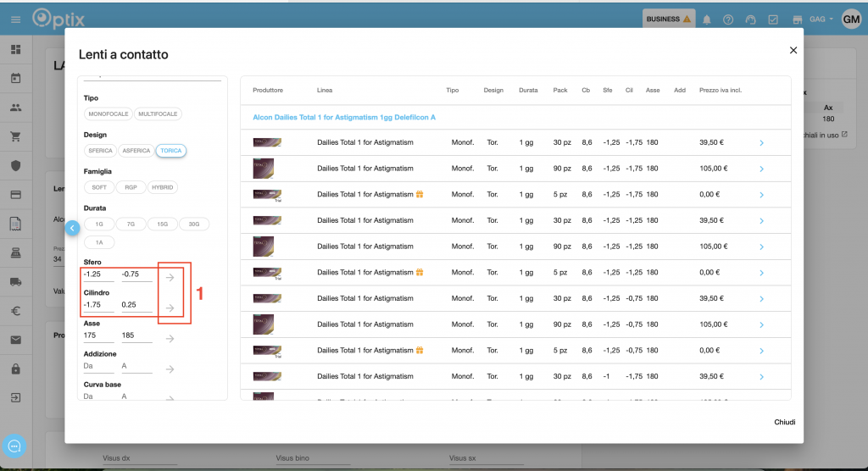Open Alcon Dailies Total 1 for Astigmatism link
The height and width of the screenshot is (471, 868).
pyautogui.click(x=343, y=117)
